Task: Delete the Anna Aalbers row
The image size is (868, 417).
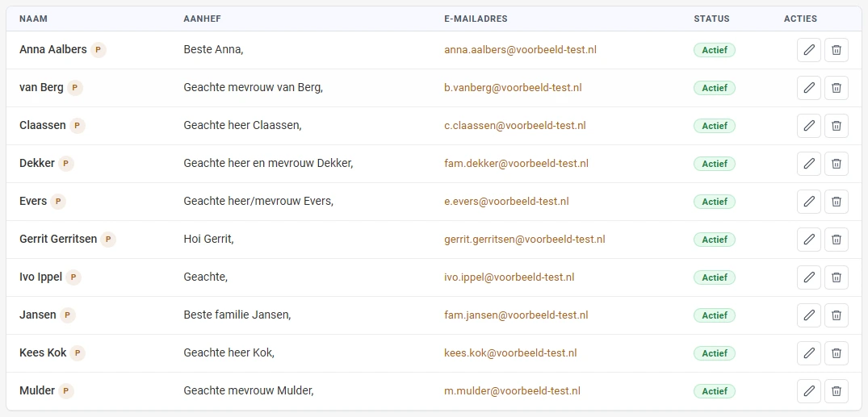Action: coord(837,50)
